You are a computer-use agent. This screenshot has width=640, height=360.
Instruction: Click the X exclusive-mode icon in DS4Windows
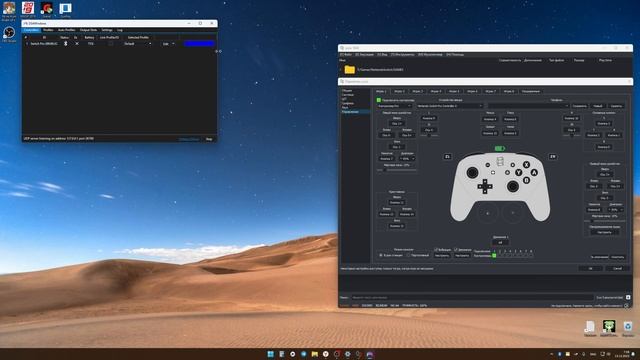click(77, 43)
